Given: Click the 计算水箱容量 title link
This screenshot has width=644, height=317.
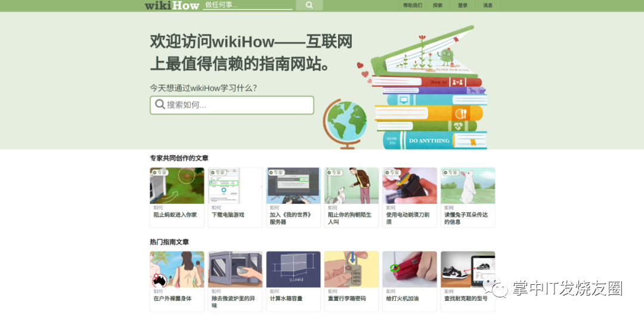Looking at the screenshot, I should [286, 299].
